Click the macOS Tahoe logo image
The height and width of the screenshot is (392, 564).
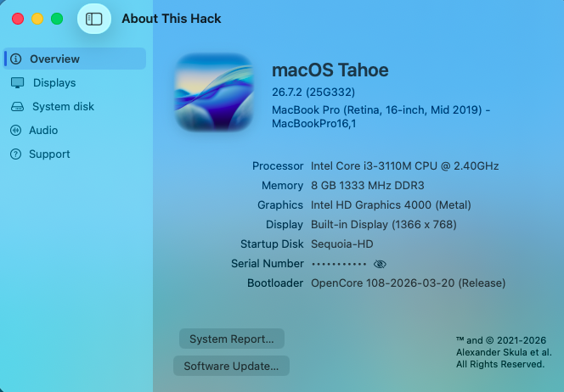pyautogui.click(x=214, y=92)
